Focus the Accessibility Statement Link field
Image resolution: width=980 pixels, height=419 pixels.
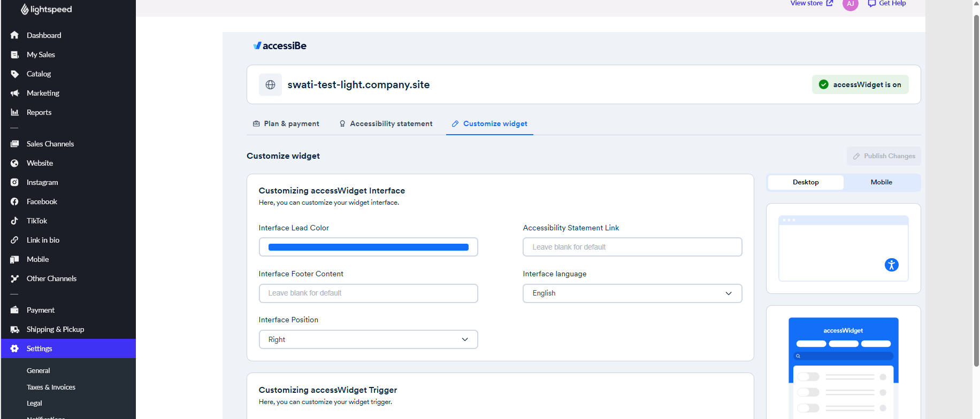[632, 247]
